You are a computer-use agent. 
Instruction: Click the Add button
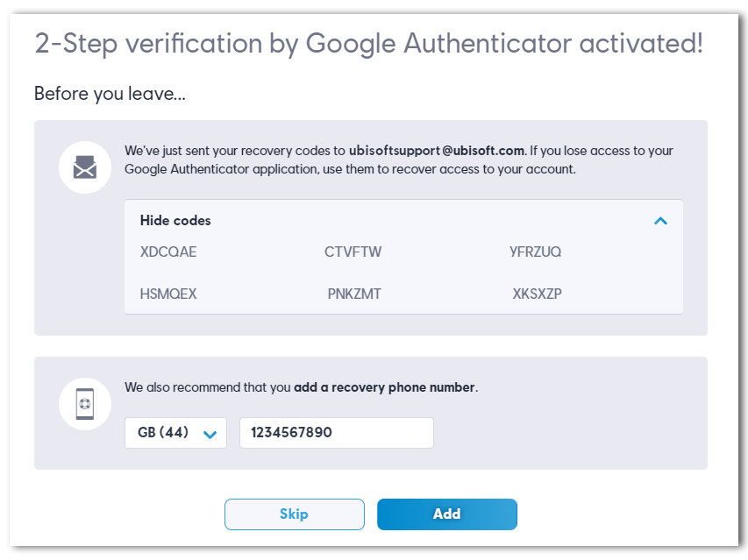tap(447, 514)
